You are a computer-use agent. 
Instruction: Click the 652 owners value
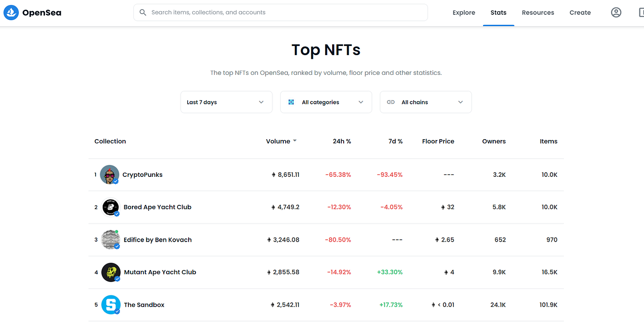coord(500,240)
